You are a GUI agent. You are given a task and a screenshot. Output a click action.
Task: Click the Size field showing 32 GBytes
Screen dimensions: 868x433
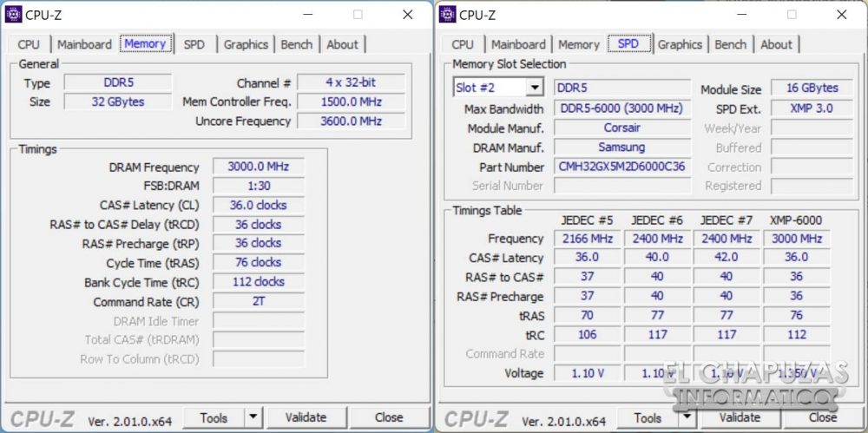pos(118,102)
